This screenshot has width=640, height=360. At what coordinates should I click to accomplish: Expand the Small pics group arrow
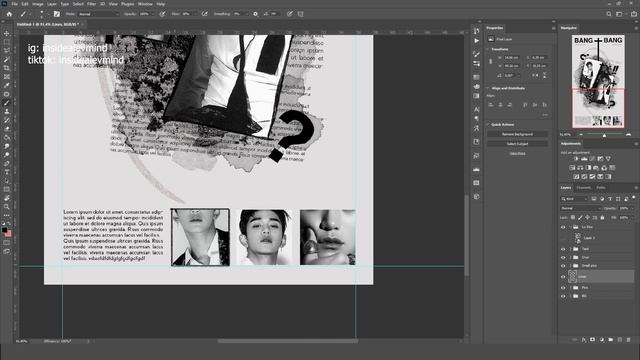click(570, 266)
